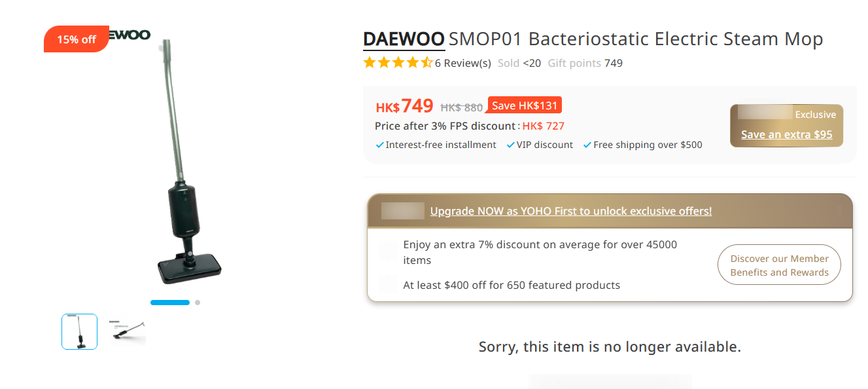Screen dimensions: 868x389
Task: Click the HK$ 727 FPS discount price
Action: 543,126
